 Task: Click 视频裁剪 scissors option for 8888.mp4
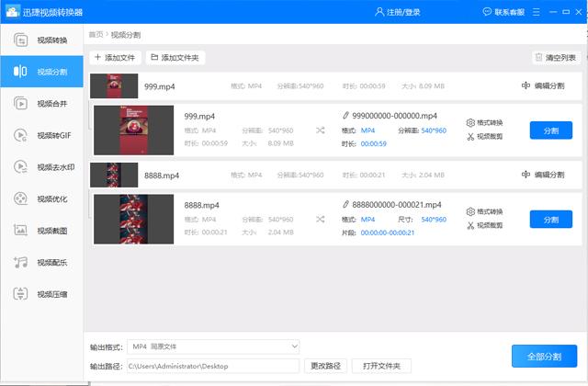tap(484, 225)
